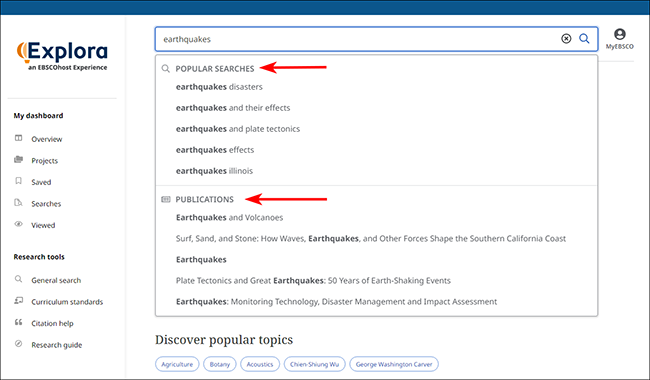Click the Explora logo
Screen dimensions: 650x380
pos(62,56)
